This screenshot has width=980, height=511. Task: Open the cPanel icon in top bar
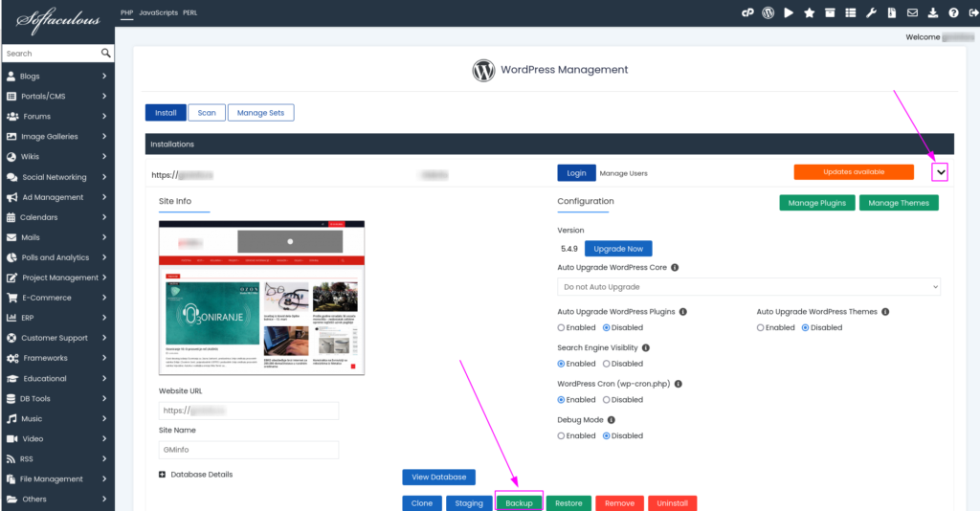tap(747, 12)
